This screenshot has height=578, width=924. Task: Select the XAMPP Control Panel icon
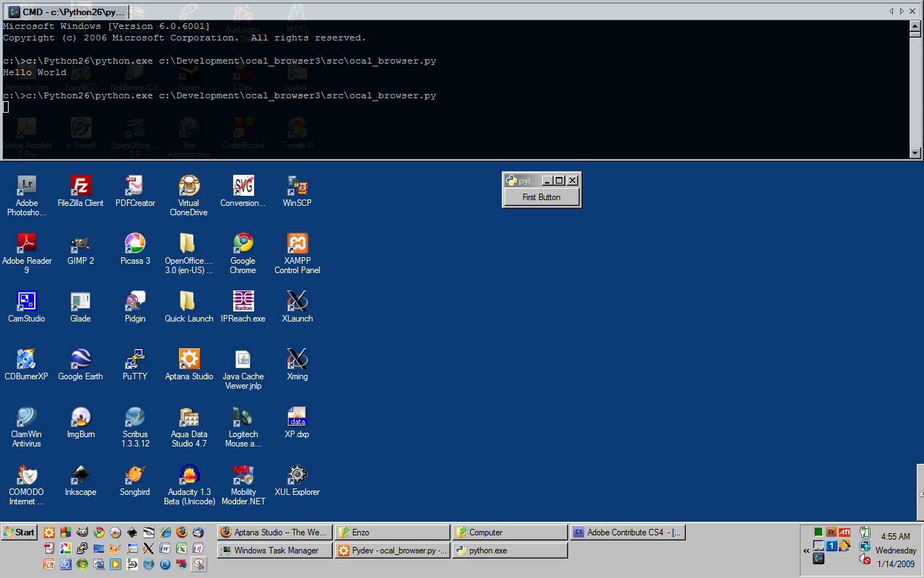coord(297,253)
